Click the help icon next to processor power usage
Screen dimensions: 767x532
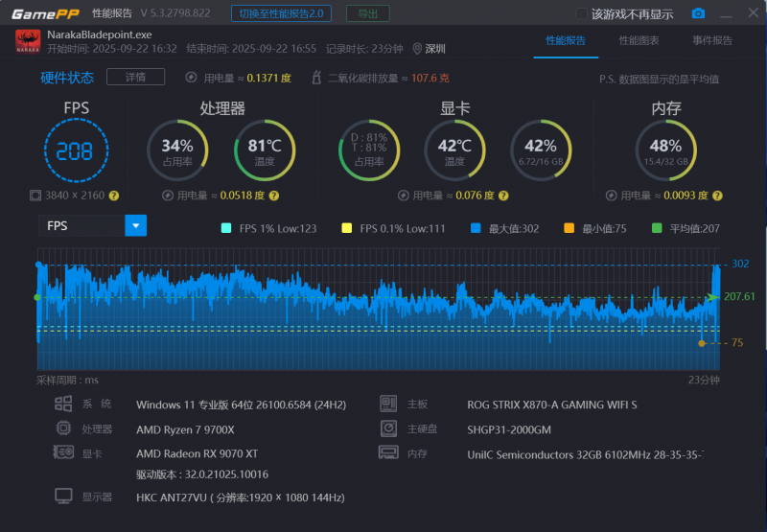click(273, 196)
